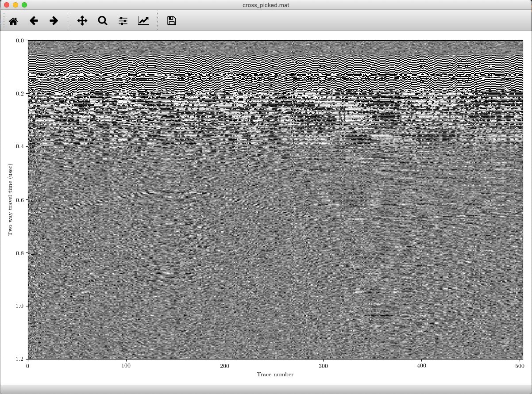Click the 'Trace number' x-axis label
Viewport: 532px width, 394px height.
click(x=275, y=375)
